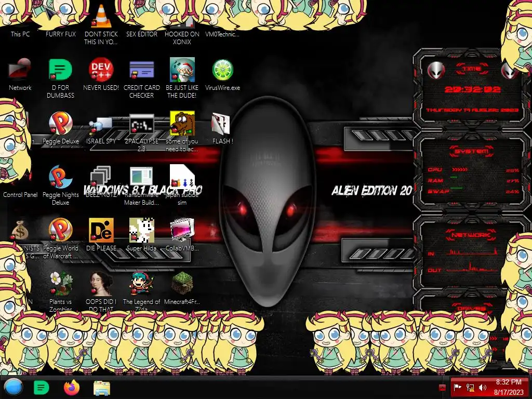Select the HOOKED ON XONIX icon label
The height and width of the screenshot is (399, 532).
(182, 38)
